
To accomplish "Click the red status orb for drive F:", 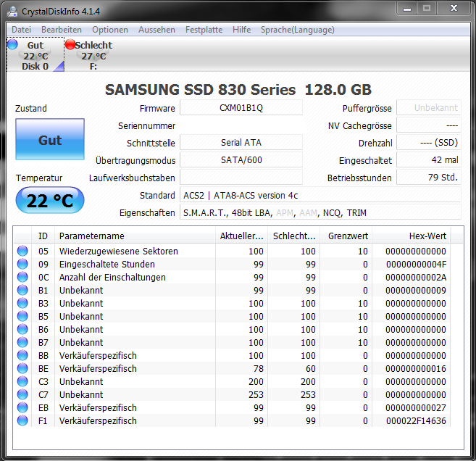I will coord(70,44).
